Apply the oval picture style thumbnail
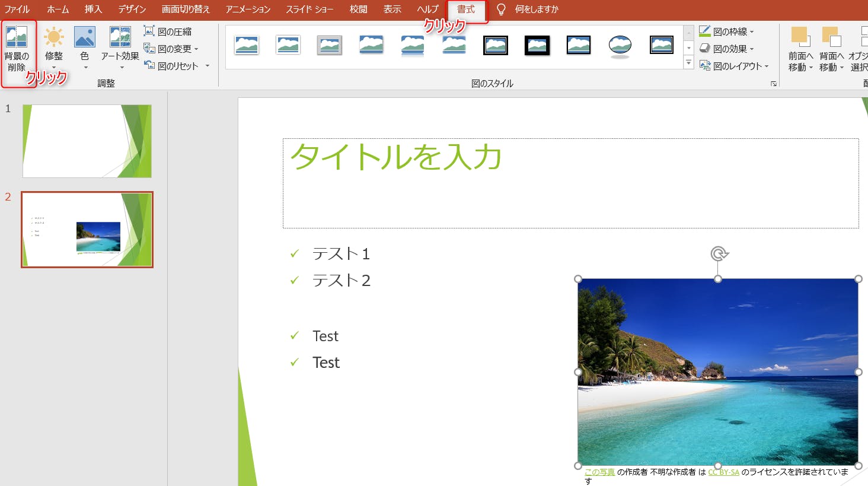 [620, 46]
